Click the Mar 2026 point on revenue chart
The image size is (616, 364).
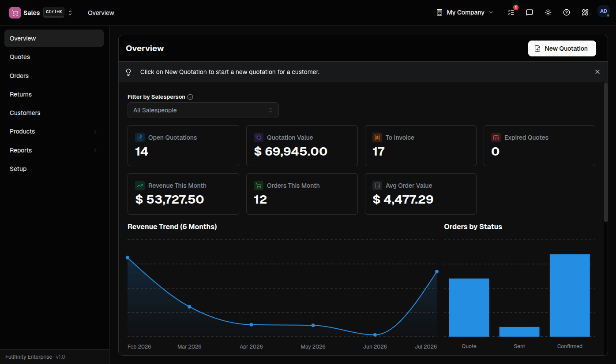coord(189,306)
